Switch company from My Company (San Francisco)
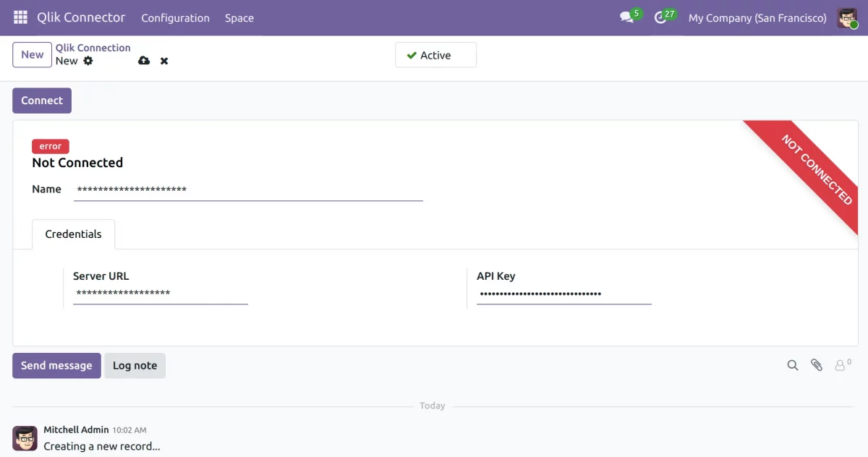The image size is (868, 457). pos(757,18)
